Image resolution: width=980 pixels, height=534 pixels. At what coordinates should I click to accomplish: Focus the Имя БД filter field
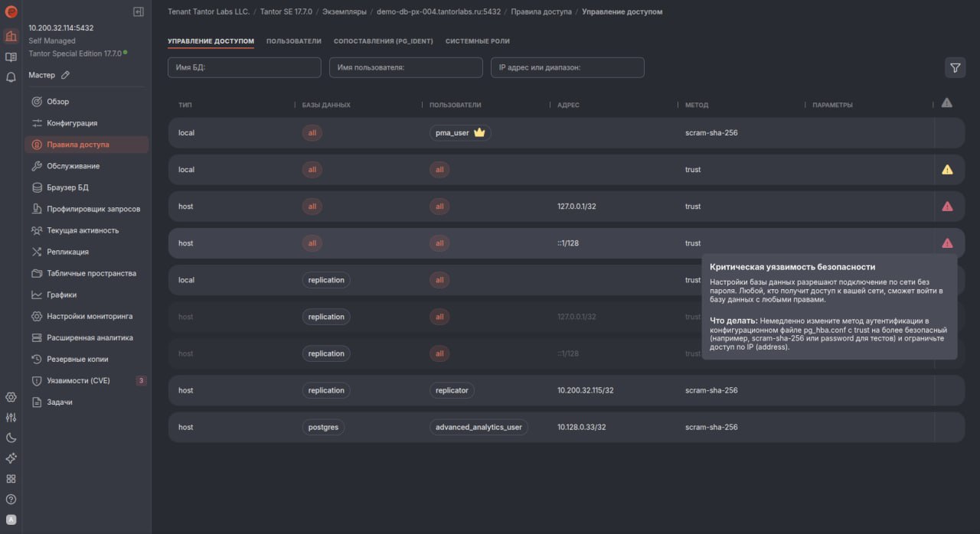pos(244,67)
